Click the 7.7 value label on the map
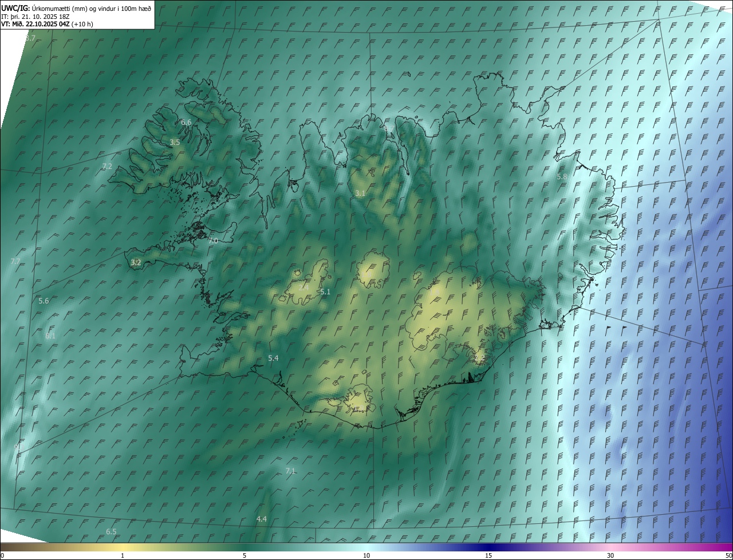 coord(15,261)
